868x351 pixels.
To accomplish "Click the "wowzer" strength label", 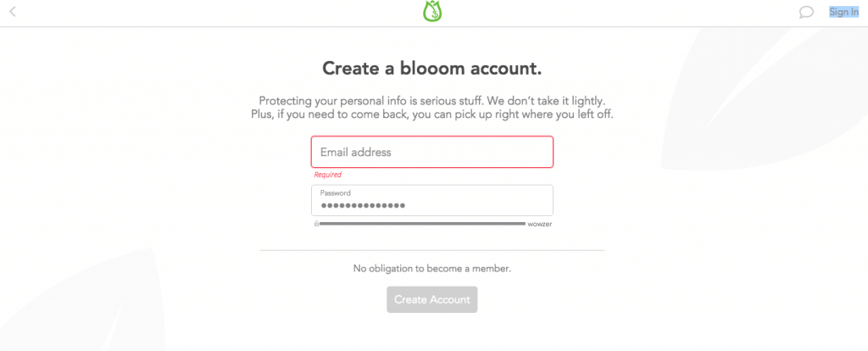I will [540, 224].
